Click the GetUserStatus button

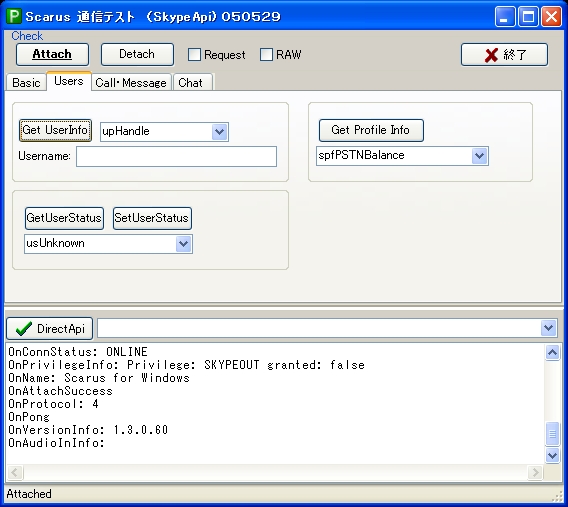tap(64, 218)
